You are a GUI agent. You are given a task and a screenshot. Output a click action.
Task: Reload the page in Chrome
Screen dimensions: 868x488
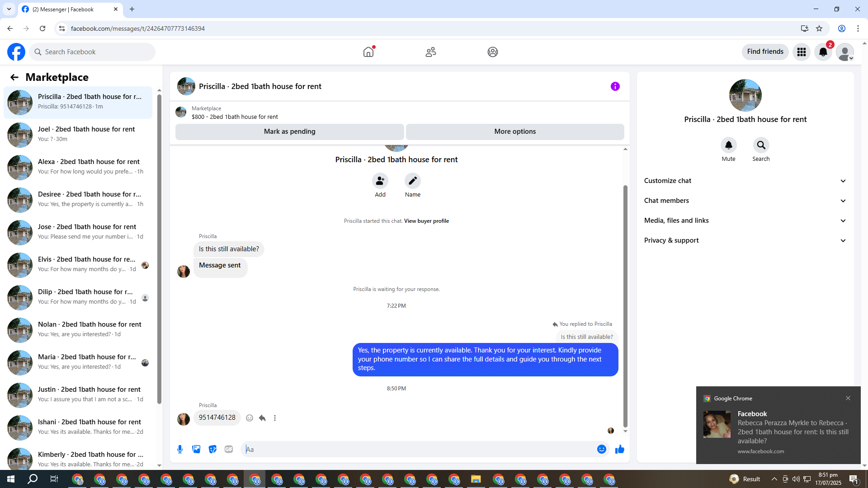(42, 28)
